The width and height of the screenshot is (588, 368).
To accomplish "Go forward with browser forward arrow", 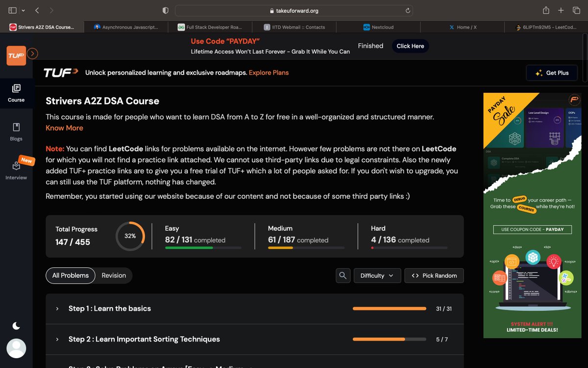I will tap(52, 10).
